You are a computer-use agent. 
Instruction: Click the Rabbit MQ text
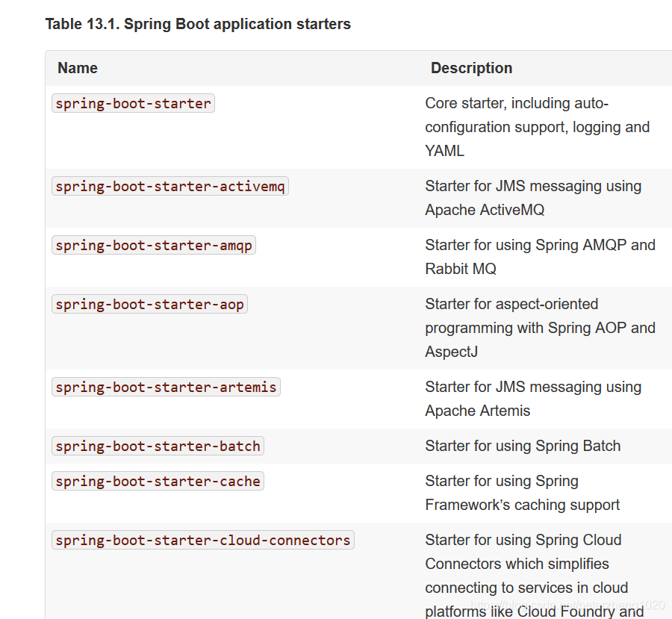[461, 269]
